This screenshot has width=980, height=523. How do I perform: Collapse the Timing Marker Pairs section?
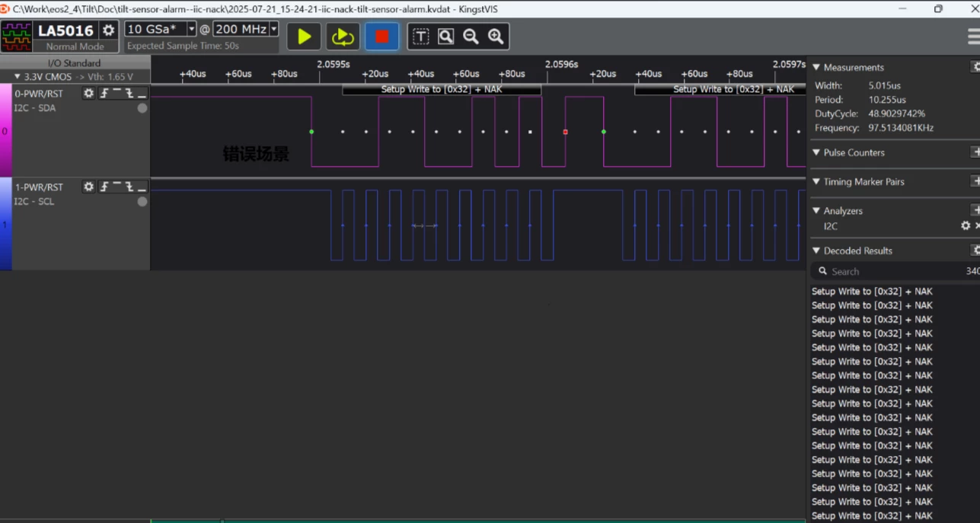tap(816, 181)
